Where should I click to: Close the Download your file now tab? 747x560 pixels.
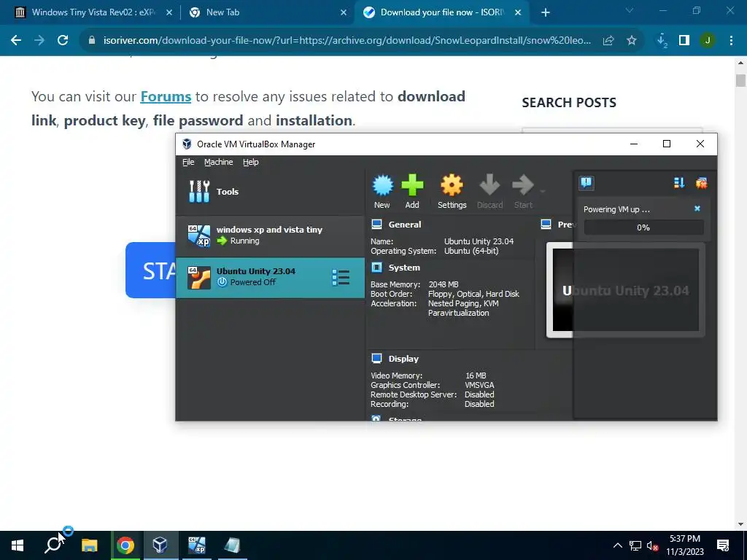[x=518, y=13]
